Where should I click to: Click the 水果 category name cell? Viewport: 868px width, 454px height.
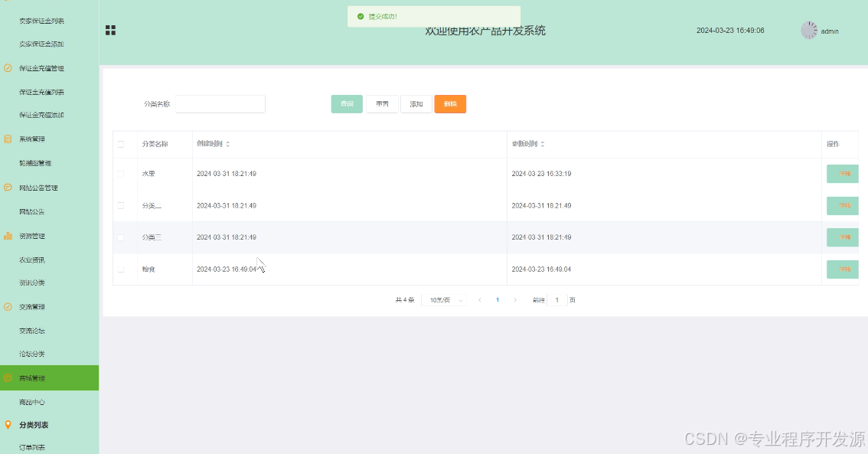[149, 174]
